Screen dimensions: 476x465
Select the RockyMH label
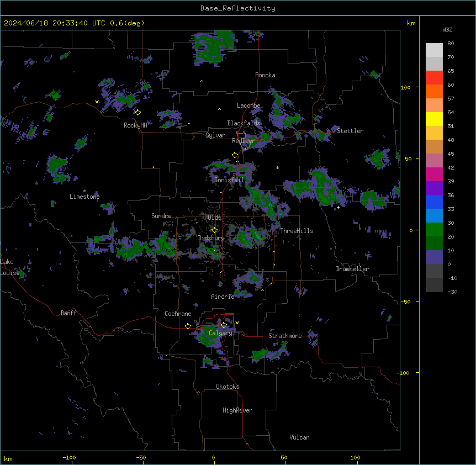135,125
